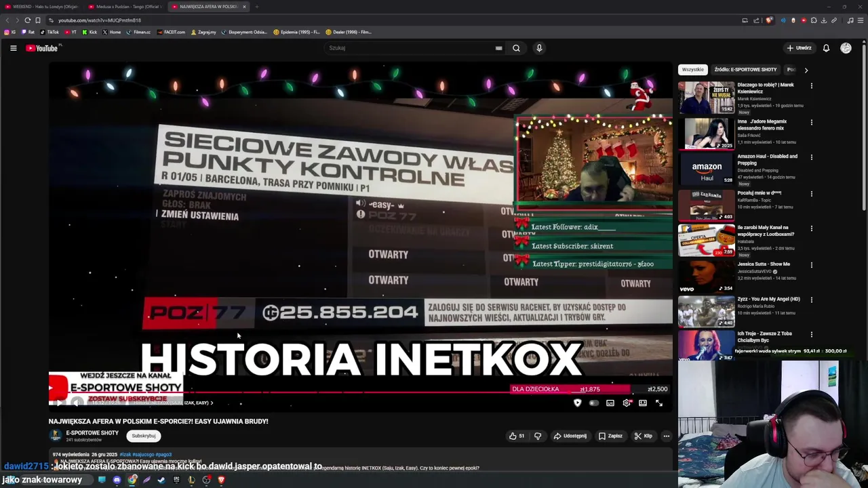Create a clip with the Klip button
This screenshot has height=488, width=868.
point(643,436)
